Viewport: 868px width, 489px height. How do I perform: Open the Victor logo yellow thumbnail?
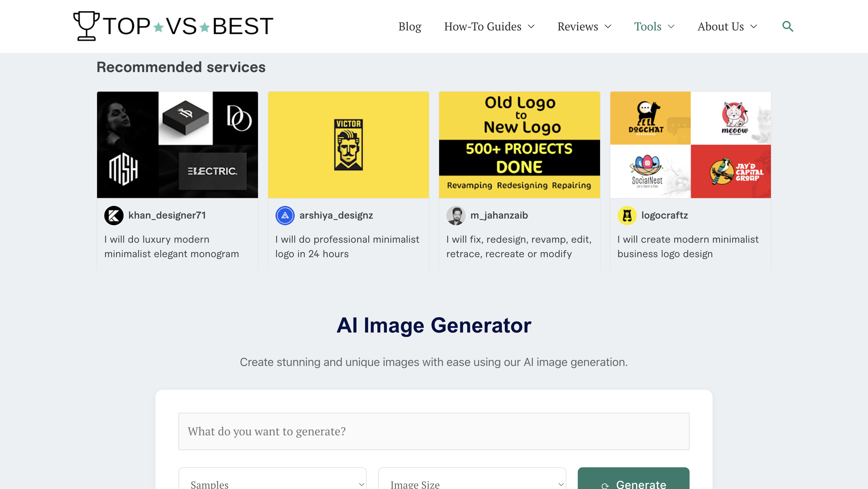pyautogui.click(x=348, y=145)
